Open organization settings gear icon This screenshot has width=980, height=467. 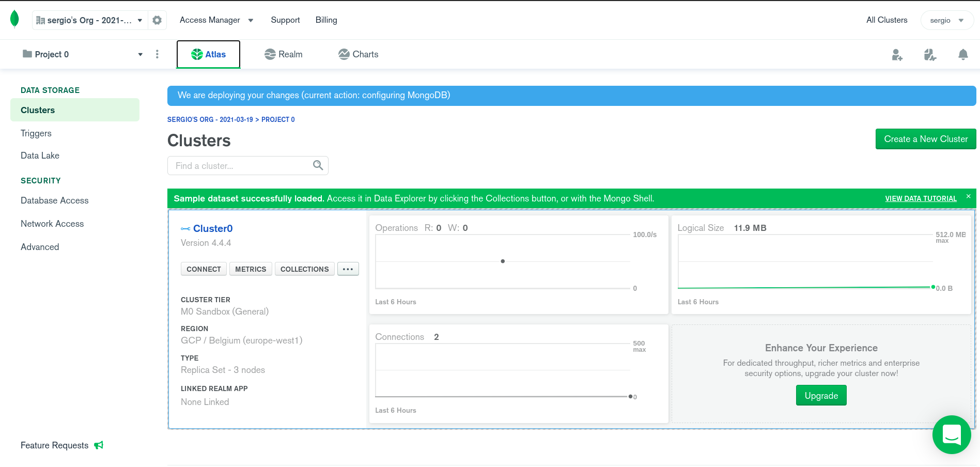(x=157, y=20)
